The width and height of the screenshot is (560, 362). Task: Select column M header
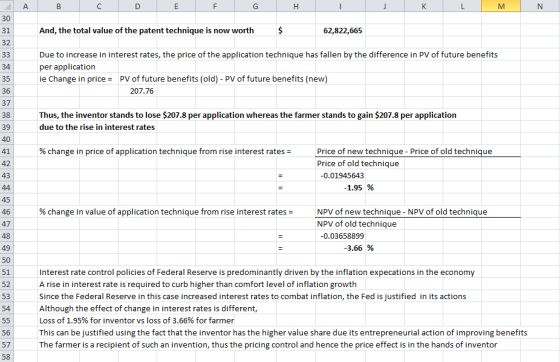pos(501,6)
